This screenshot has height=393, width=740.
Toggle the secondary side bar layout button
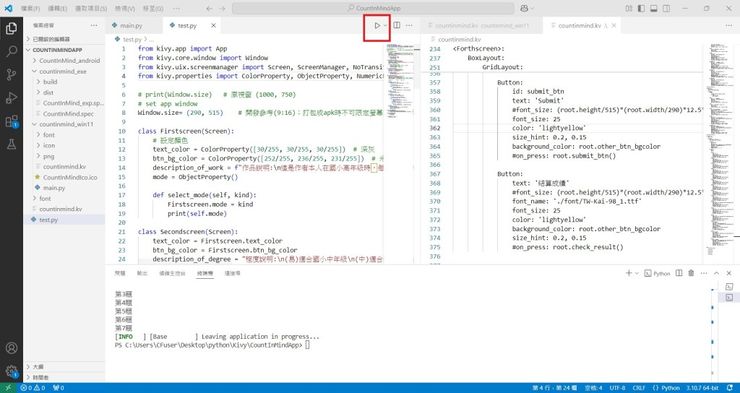[x=666, y=8]
